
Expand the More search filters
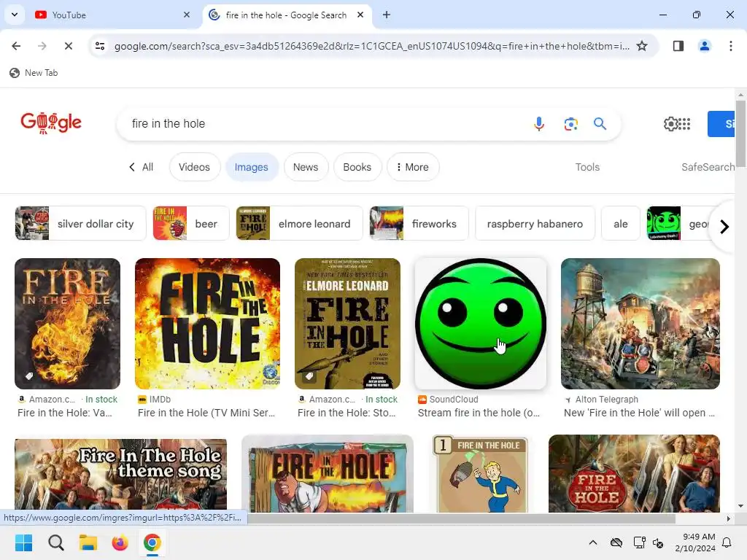[x=413, y=167]
